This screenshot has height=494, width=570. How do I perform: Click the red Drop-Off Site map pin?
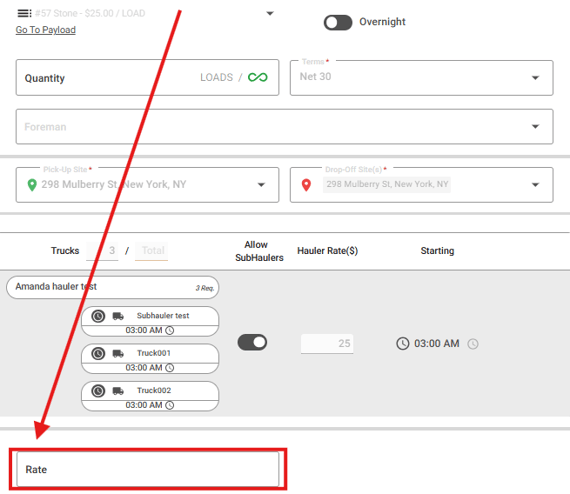pyautogui.click(x=306, y=185)
